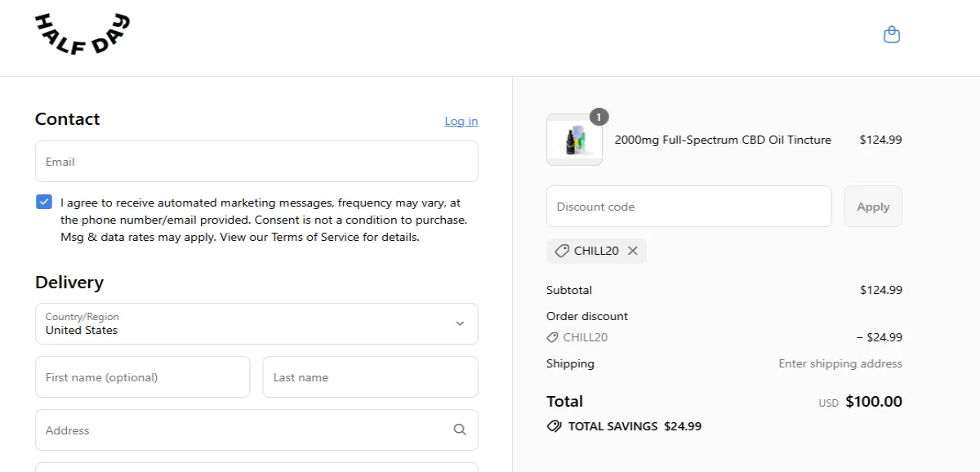
Task: Click the discount tag icon beside CHILL20
Action: point(560,251)
